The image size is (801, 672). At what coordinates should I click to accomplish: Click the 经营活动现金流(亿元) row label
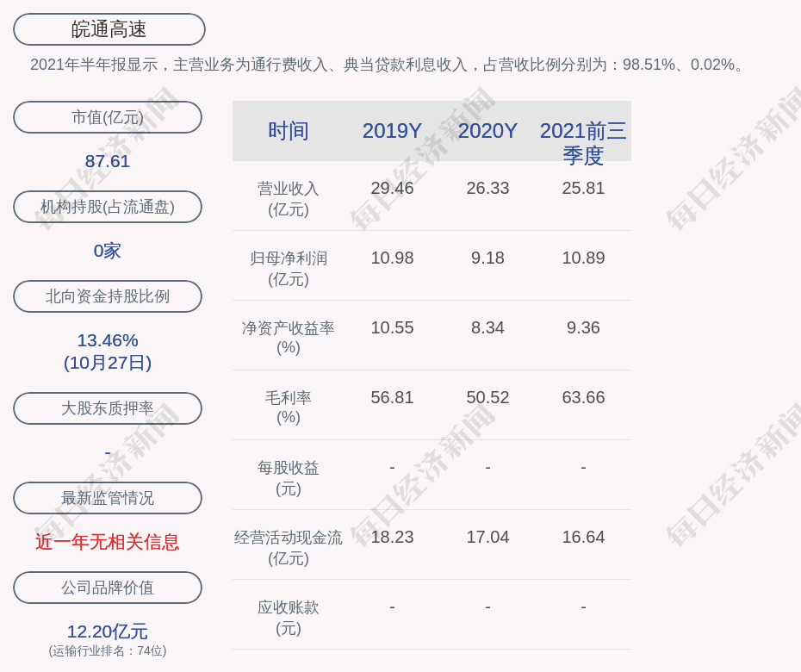coord(289,548)
